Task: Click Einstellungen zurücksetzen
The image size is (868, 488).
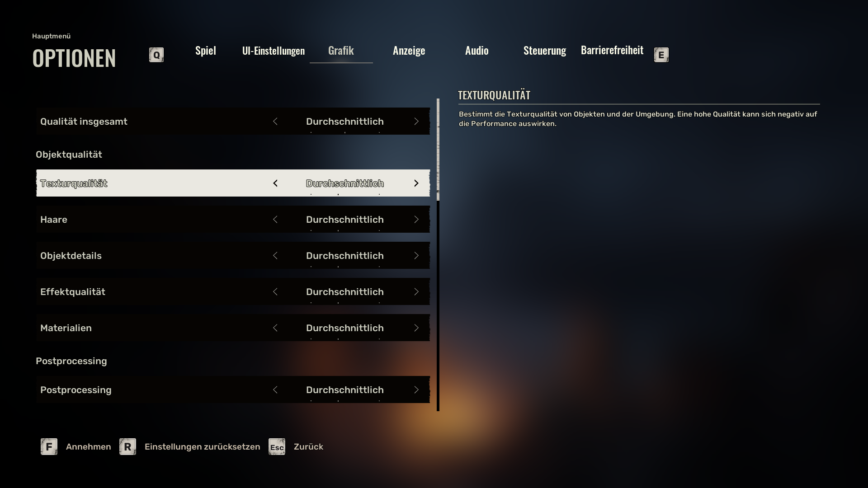Action: tap(203, 447)
